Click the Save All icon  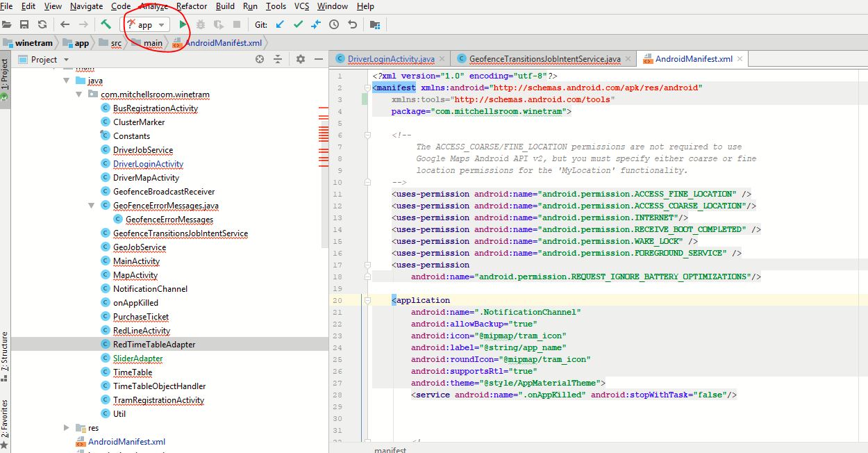pos(26,23)
